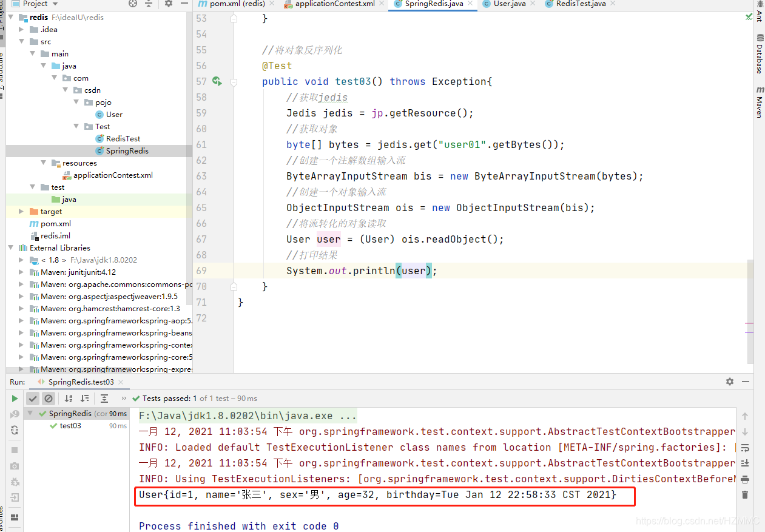This screenshot has width=765, height=532.
Task: Close the pom.xml (redis) tab
Action: point(271,4)
